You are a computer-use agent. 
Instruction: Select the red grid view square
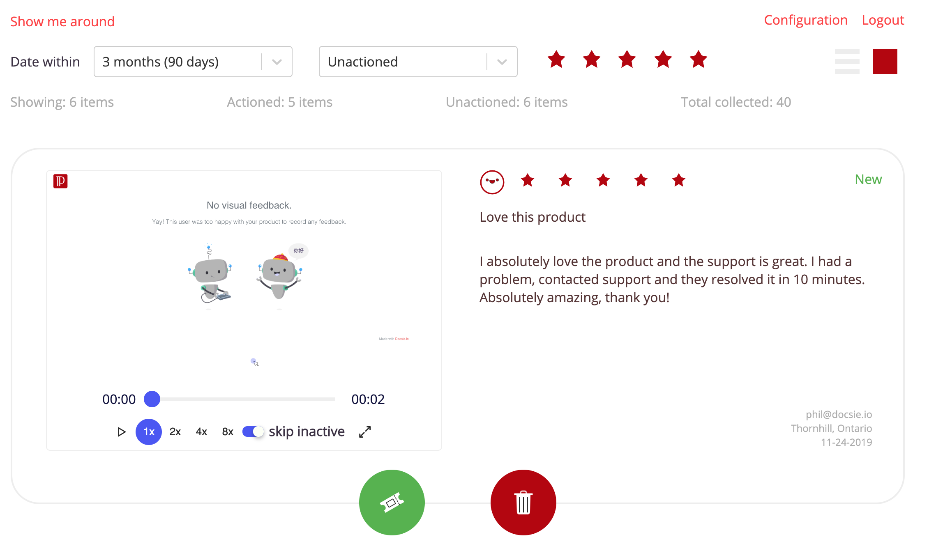click(x=885, y=62)
